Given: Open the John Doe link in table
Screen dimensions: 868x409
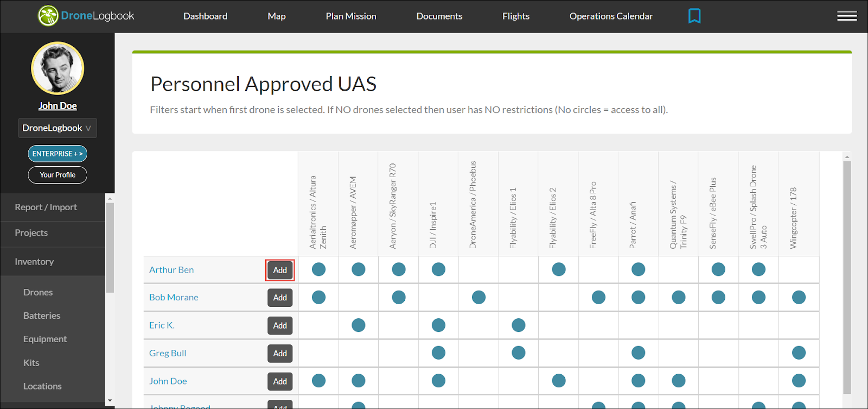Looking at the screenshot, I should point(168,381).
